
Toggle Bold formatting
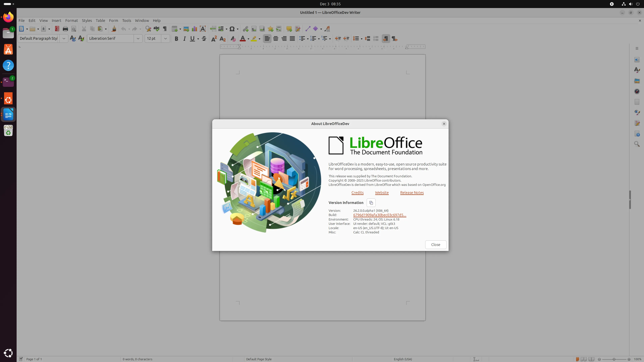(x=176, y=39)
